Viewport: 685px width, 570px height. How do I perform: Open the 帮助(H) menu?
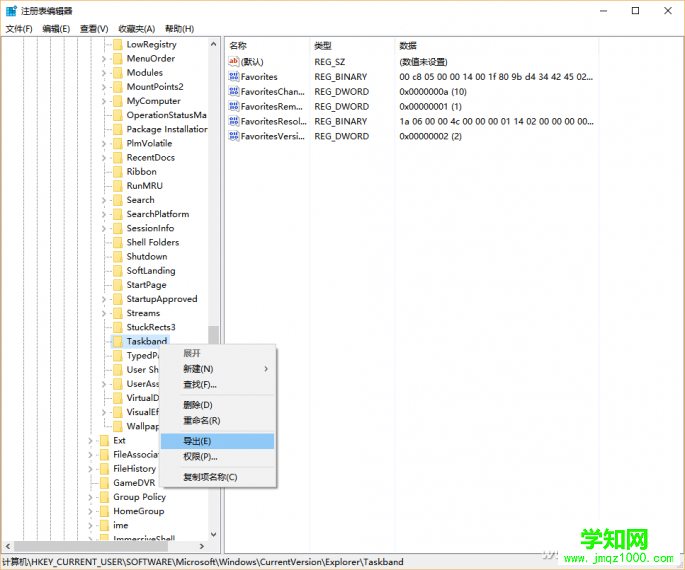click(179, 29)
